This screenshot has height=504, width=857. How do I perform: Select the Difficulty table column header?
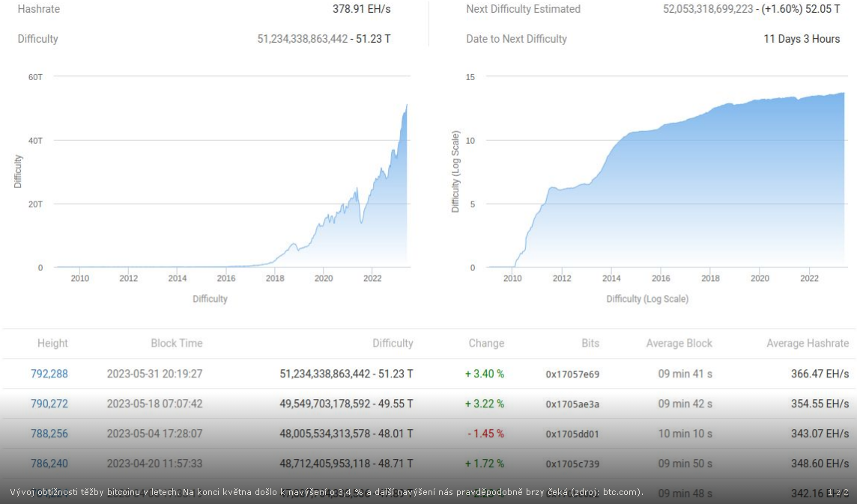tap(393, 343)
